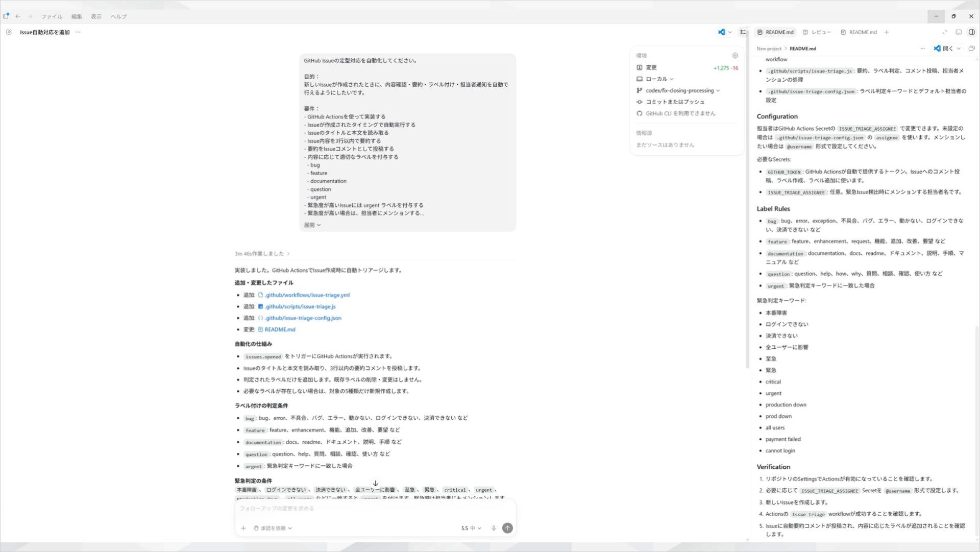Open more options beside Issue自動対応を追加
The image size is (980, 552).
pyautogui.click(x=78, y=32)
